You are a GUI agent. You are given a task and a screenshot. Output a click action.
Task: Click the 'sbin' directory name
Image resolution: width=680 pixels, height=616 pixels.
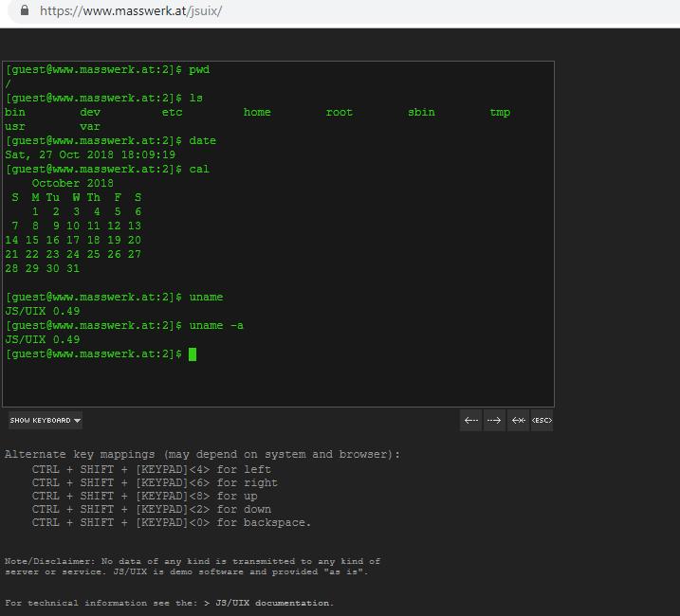tap(421, 112)
